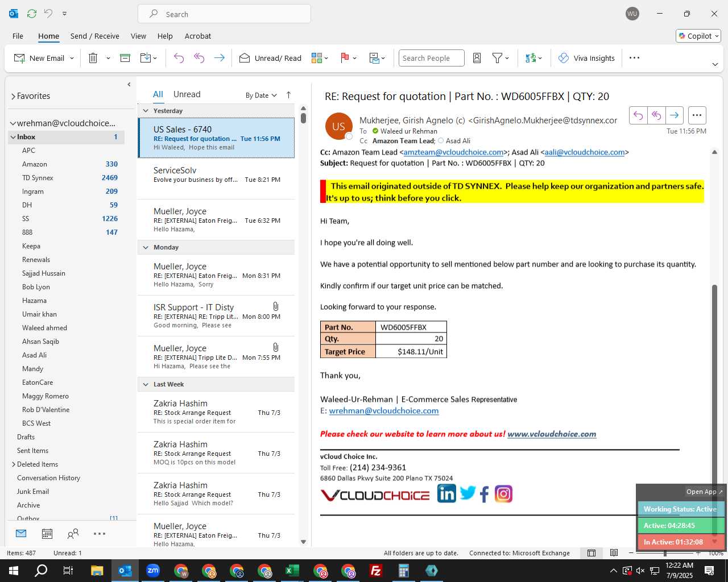Click the Delete trash icon in ribbon
The image size is (728, 582).
tap(93, 58)
